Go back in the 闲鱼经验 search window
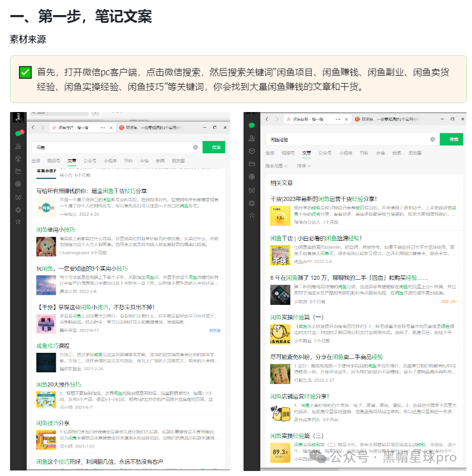The height and width of the screenshot is (476, 472). (x=267, y=119)
